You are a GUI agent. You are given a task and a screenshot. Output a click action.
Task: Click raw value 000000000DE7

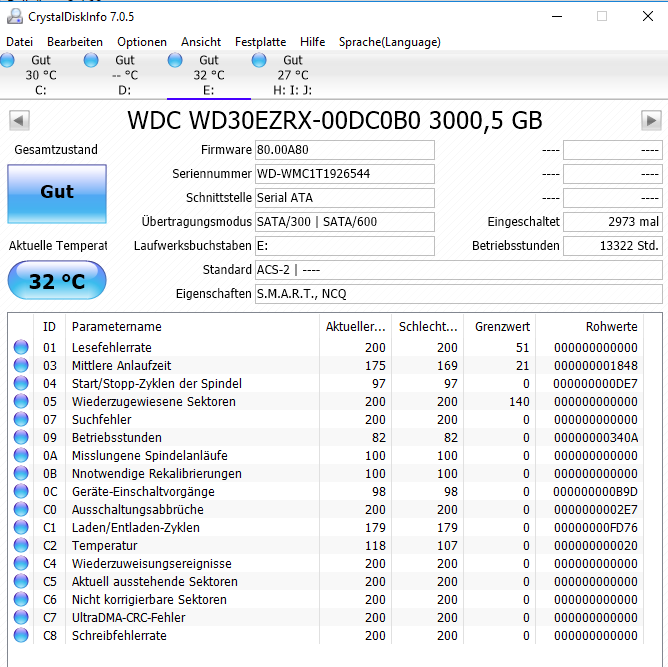pos(596,383)
